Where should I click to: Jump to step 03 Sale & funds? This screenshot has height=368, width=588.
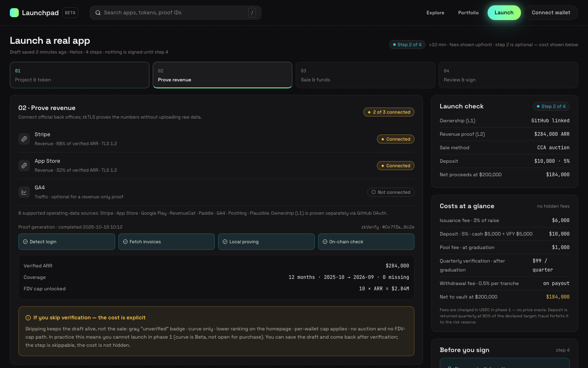(x=365, y=75)
